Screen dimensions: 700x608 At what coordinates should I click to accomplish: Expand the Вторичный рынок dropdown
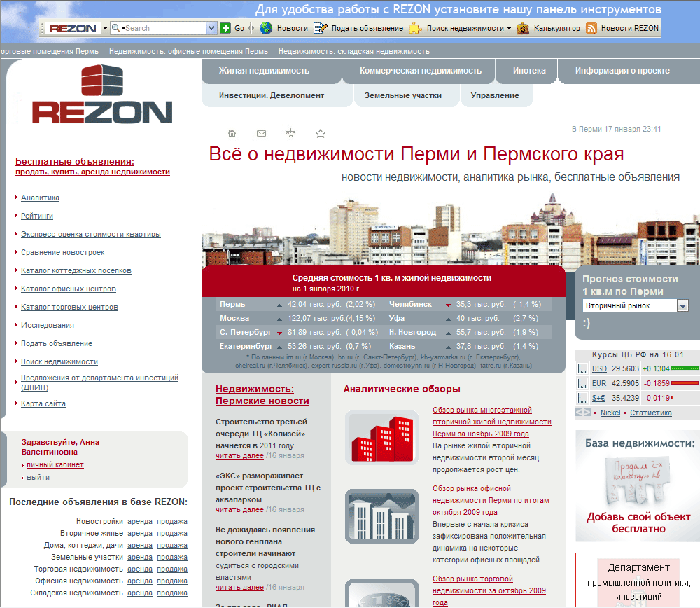pos(682,305)
